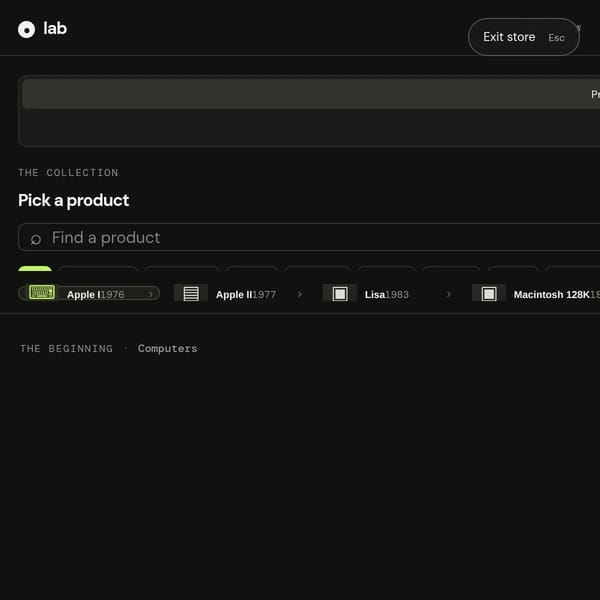Click the Pick a product heading

coord(73,200)
